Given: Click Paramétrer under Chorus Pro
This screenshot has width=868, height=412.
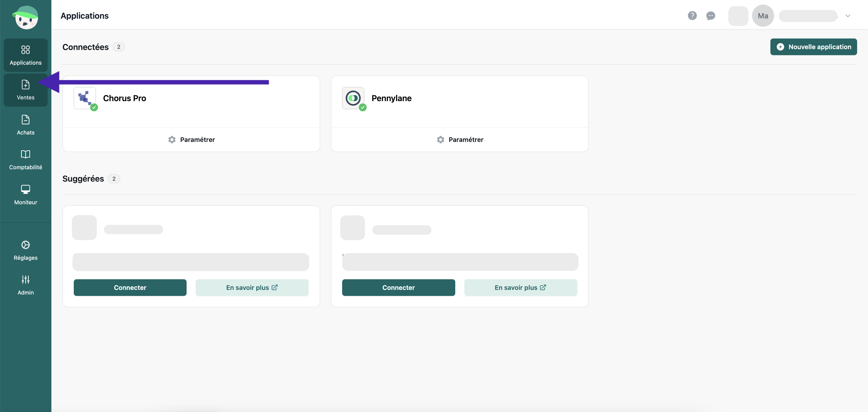Looking at the screenshot, I should (x=191, y=140).
